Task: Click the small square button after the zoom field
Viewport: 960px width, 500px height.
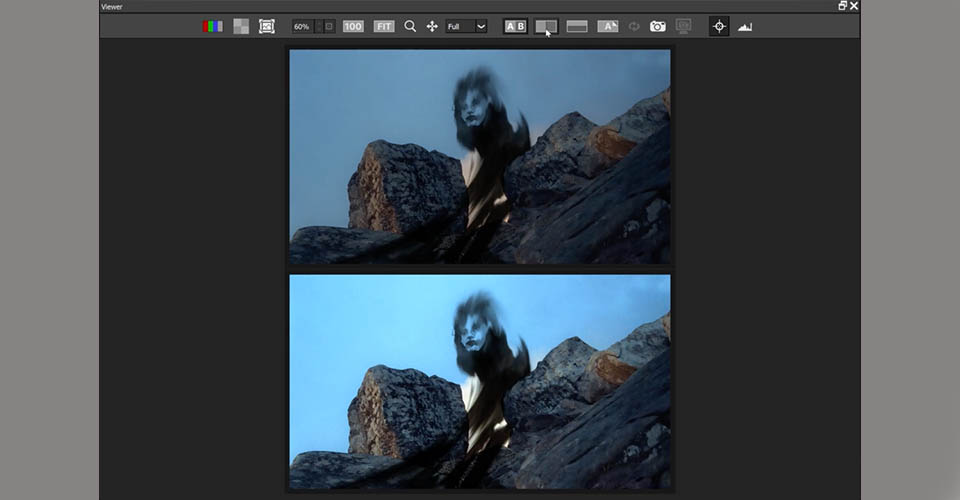Action: pos(329,26)
